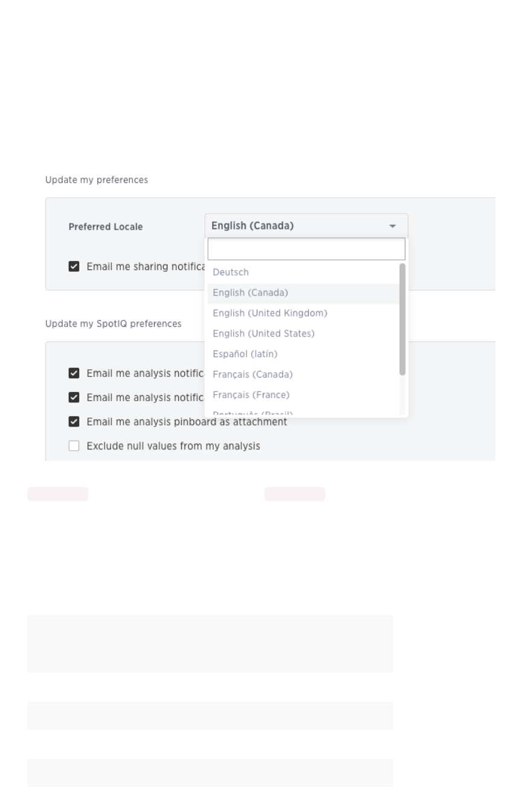Uncheck the Email me sharing notifications checkbox
This screenshot has width=522, height=812.
(x=74, y=266)
